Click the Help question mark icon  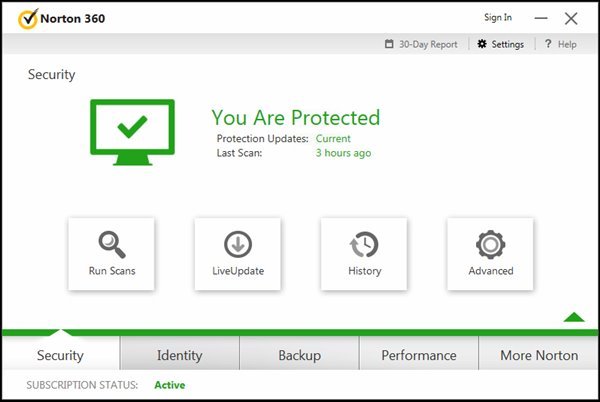(549, 44)
